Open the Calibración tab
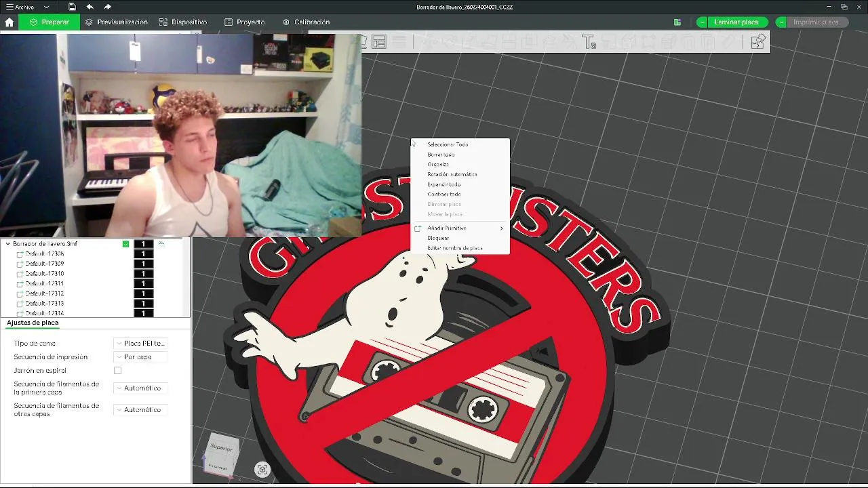The width and height of the screenshot is (868, 488). coord(306,22)
